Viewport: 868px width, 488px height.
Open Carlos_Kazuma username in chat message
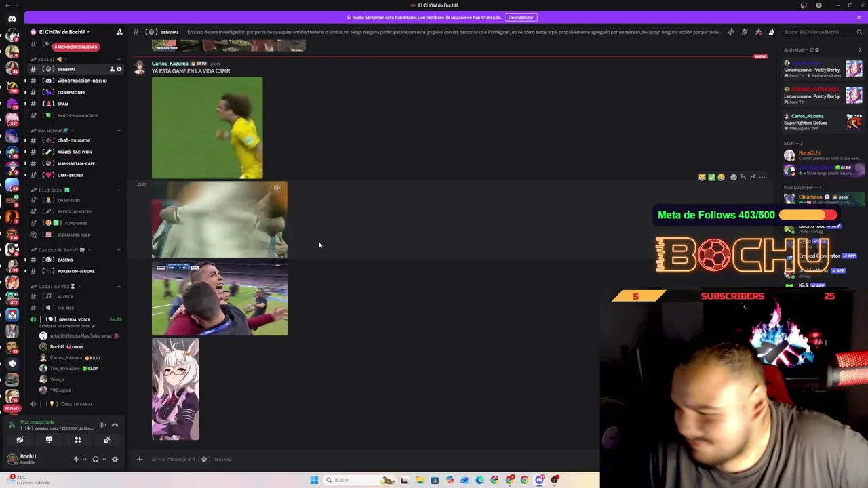[x=170, y=64]
